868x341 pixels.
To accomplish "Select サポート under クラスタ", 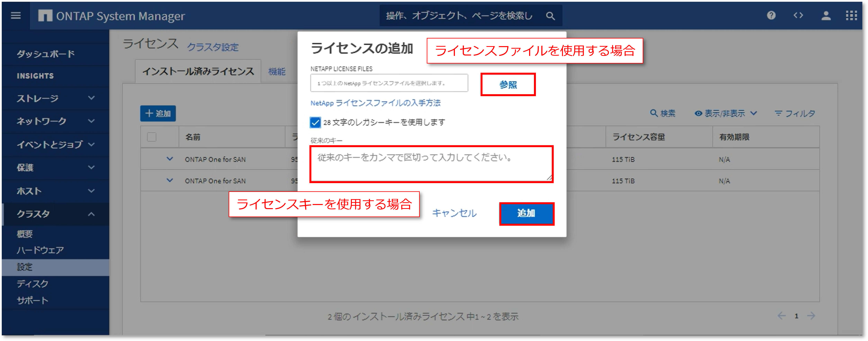I will point(33,300).
